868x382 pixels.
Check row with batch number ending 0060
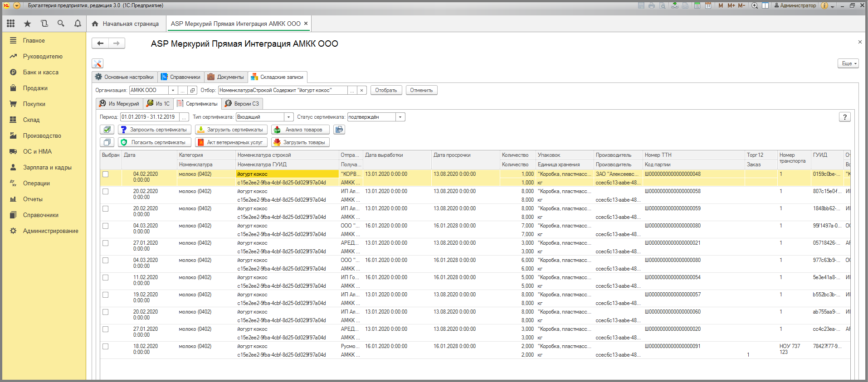click(x=106, y=312)
